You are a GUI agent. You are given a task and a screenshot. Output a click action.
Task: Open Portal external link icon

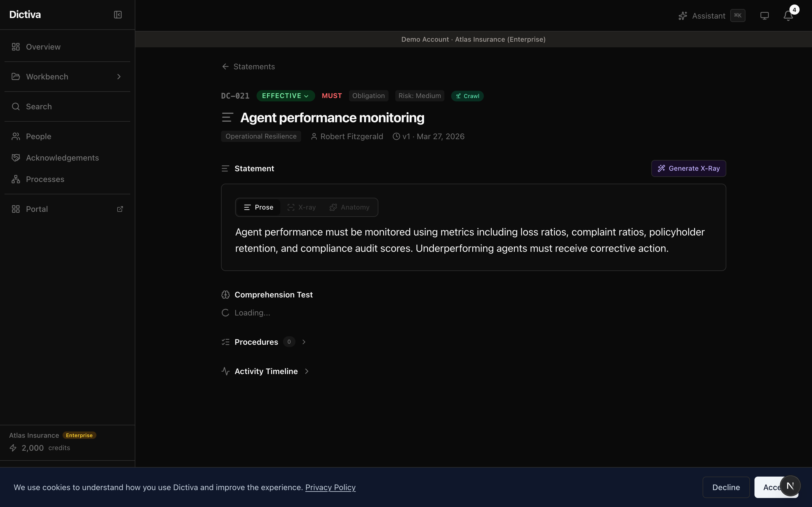(120, 209)
